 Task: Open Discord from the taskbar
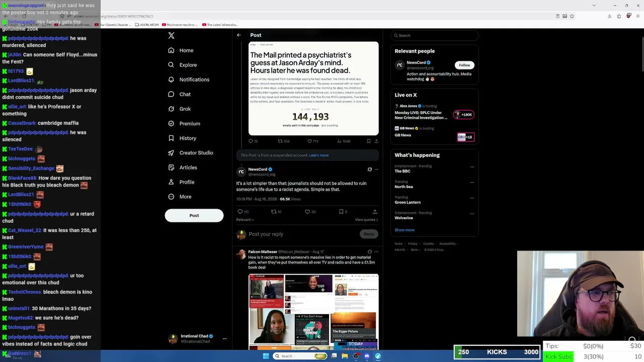click(367, 356)
